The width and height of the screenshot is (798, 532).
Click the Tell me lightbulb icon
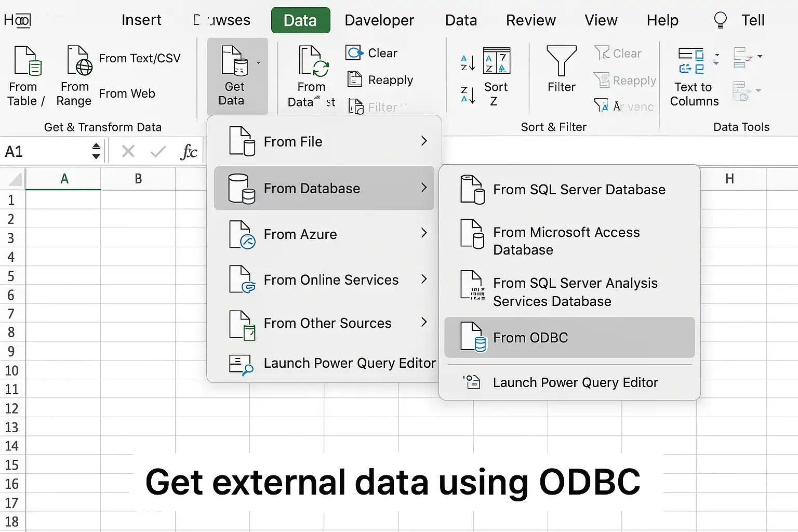tap(720, 20)
